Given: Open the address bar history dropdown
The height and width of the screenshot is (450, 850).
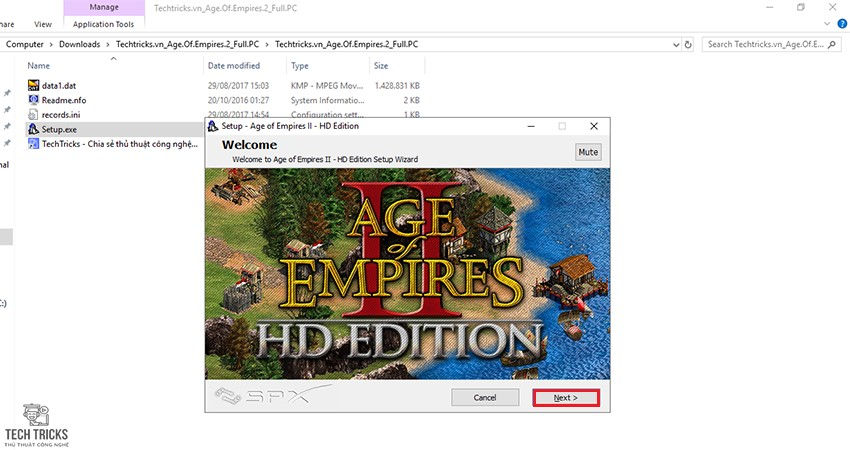Looking at the screenshot, I should [x=675, y=44].
